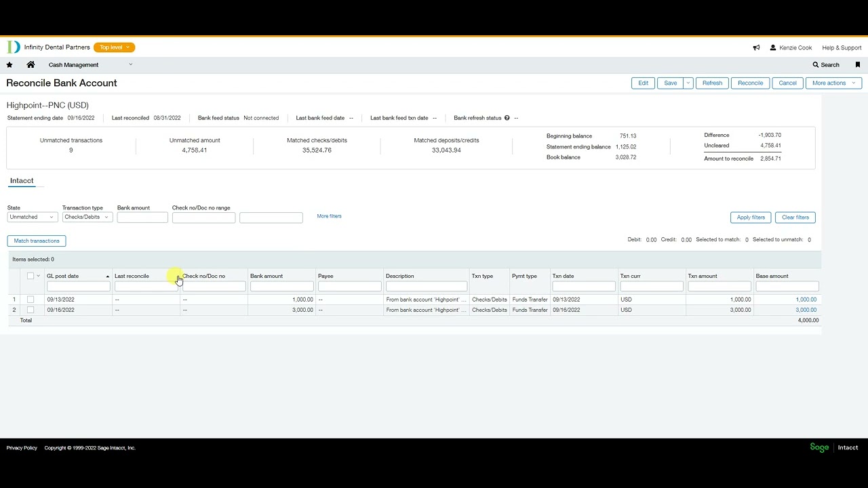Open the Top level entity dropdown

click(115, 47)
